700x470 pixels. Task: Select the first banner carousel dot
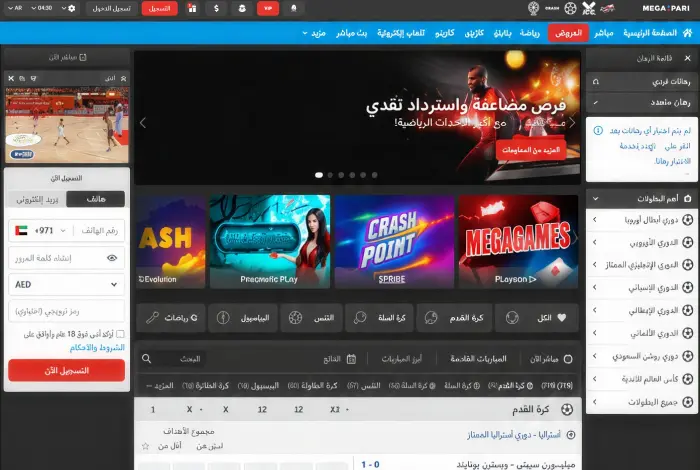pos(319,175)
